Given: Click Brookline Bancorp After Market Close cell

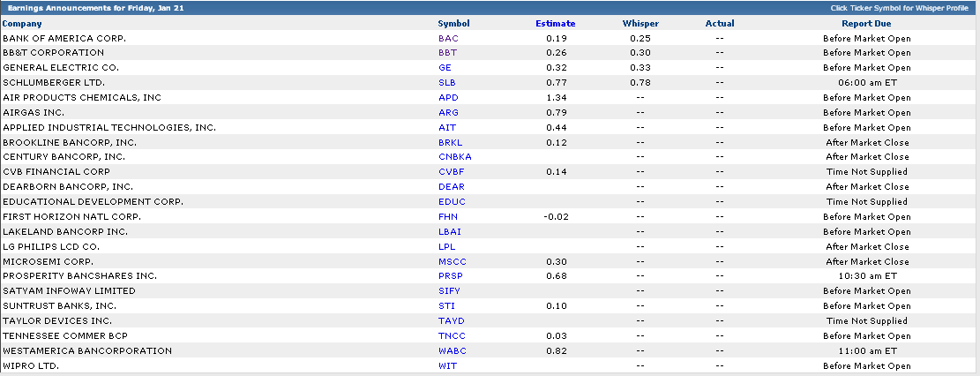Looking at the screenshot, I should [867, 143].
